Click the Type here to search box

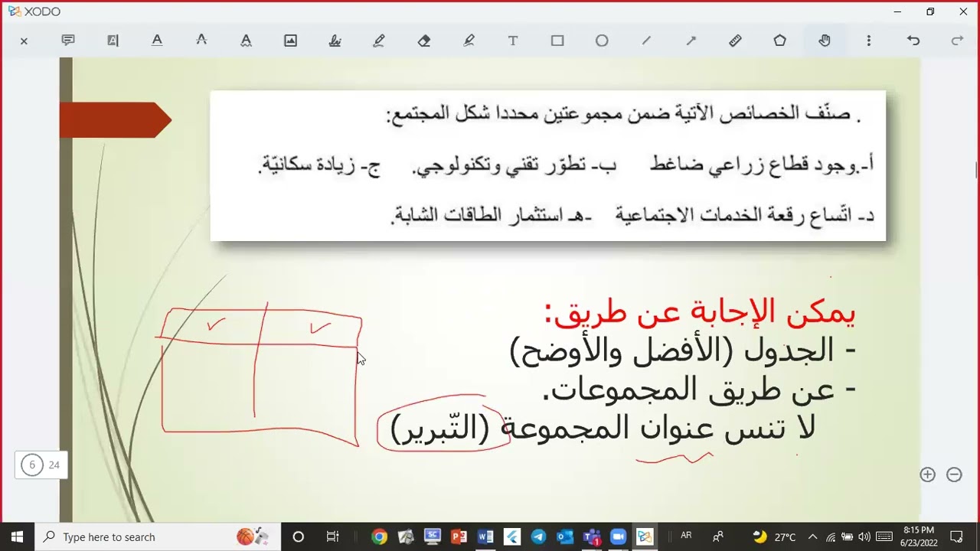pos(158,536)
